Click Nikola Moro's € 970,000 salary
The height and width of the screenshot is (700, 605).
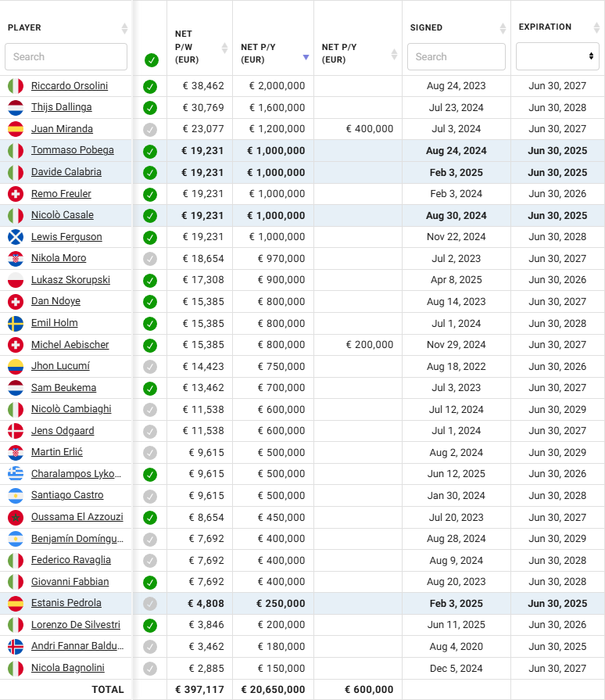[281, 258]
